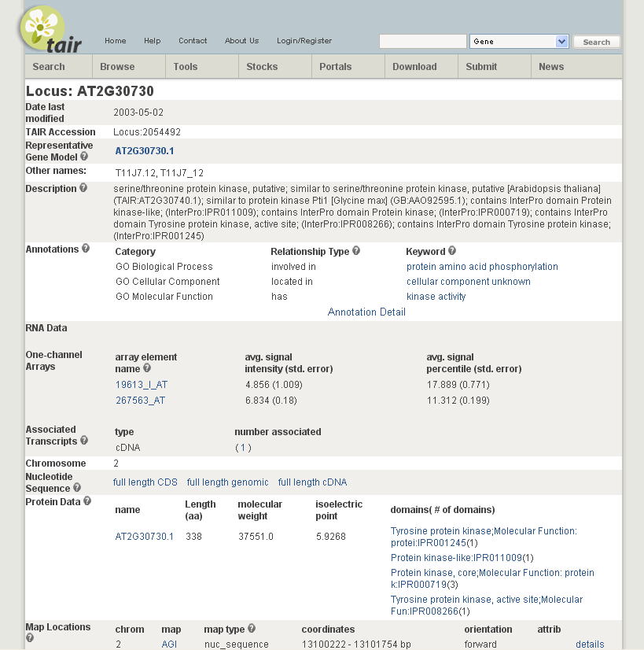Open help icon beside Annotations label

(86, 249)
